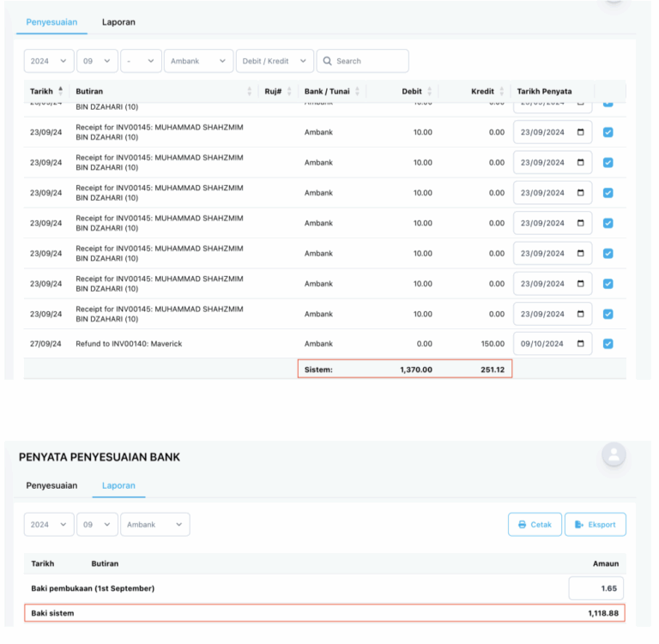Click the "Sistem:" total label
The image size is (659, 644).
(318, 370)
